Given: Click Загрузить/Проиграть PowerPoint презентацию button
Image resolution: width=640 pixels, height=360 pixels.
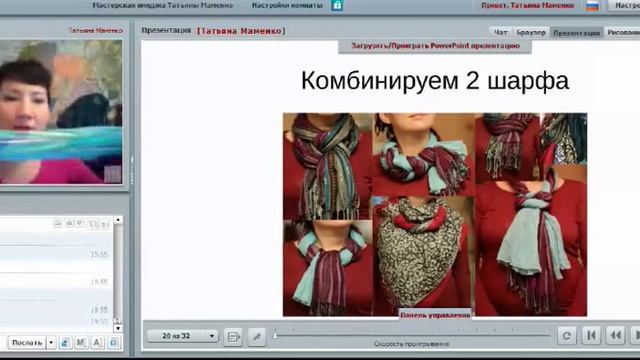Looking at the screenshot, I should coord(435,46).
